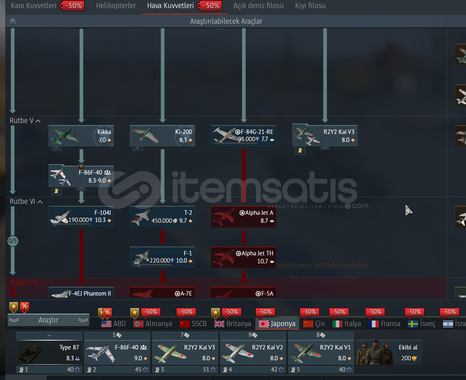Click the Araştır button
The height and width of the screenshot is (380, 466).
pos(48,320)
